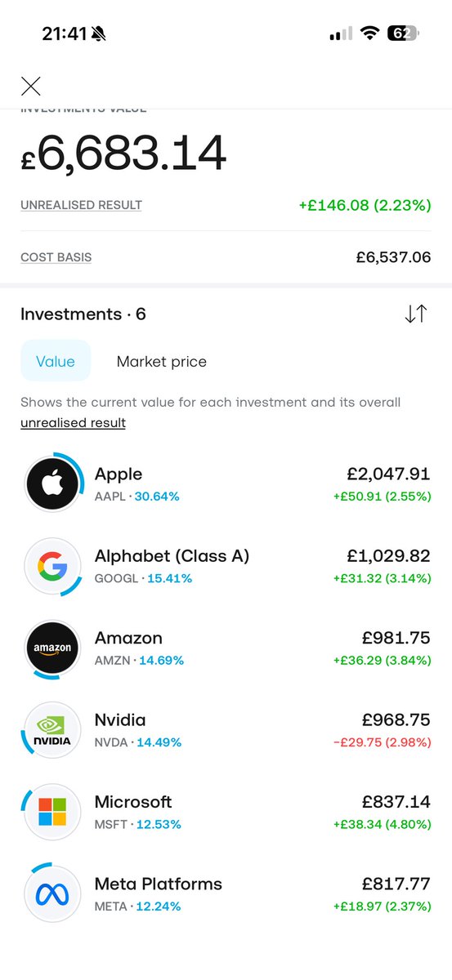Tap the sort investments arrows icon

click(416, 314)
